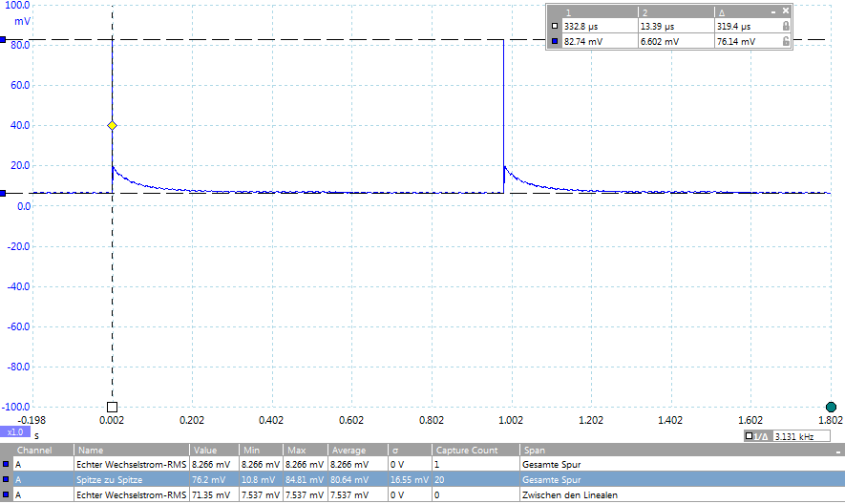
Task: Toggle the time rulers lock icon
Action: tap(786, 26)
